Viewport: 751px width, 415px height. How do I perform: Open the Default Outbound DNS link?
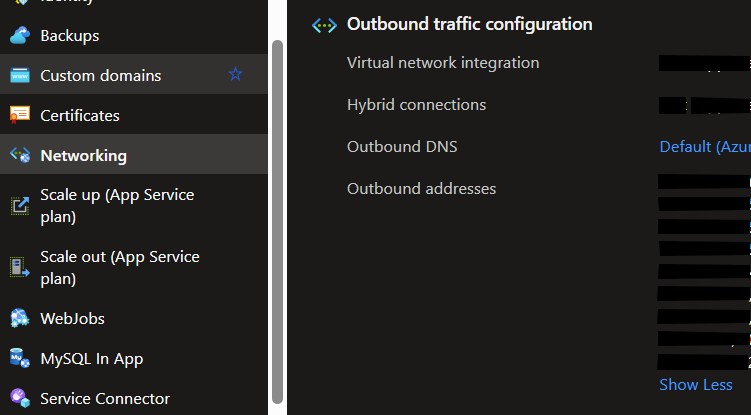coord(704,147)
